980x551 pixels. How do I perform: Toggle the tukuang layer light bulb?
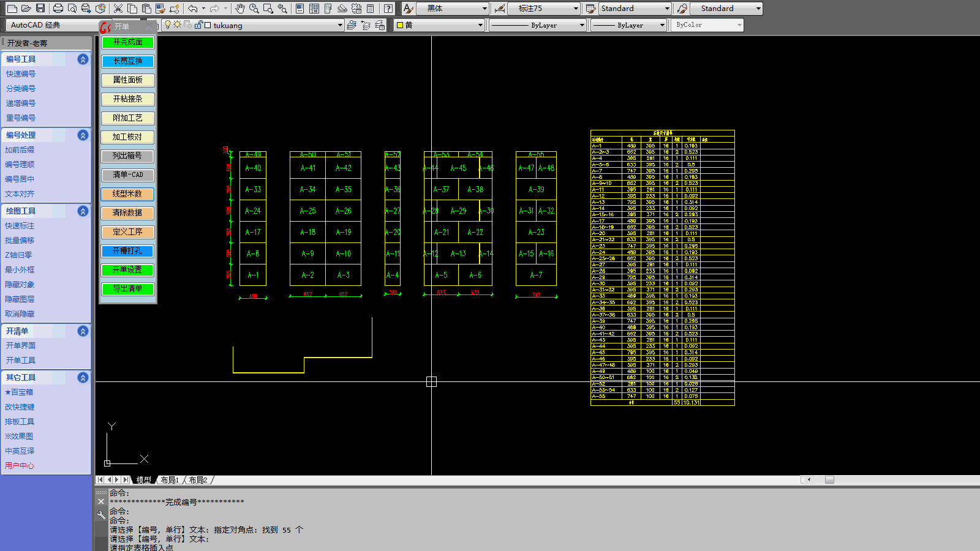point(168,25)
